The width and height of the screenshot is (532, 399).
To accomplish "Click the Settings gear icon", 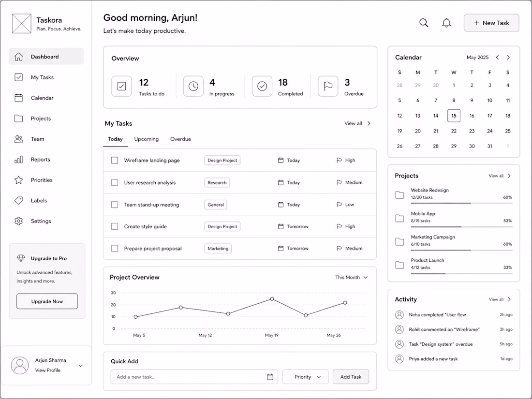I will click(x=19, y=221).
